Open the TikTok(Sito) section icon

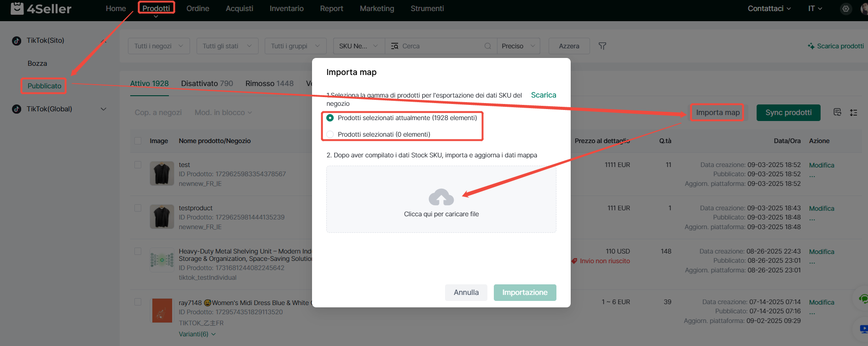click(17, 40)
